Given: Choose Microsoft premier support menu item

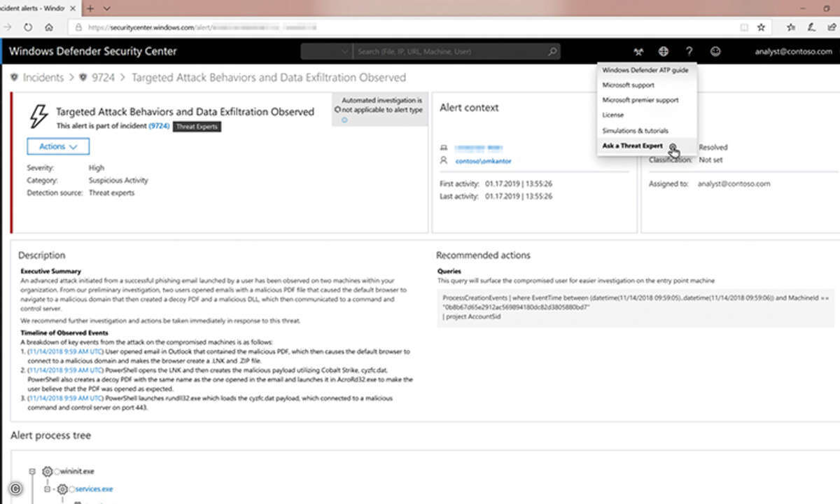Looking at the screenshot, I should click(640, 100).
